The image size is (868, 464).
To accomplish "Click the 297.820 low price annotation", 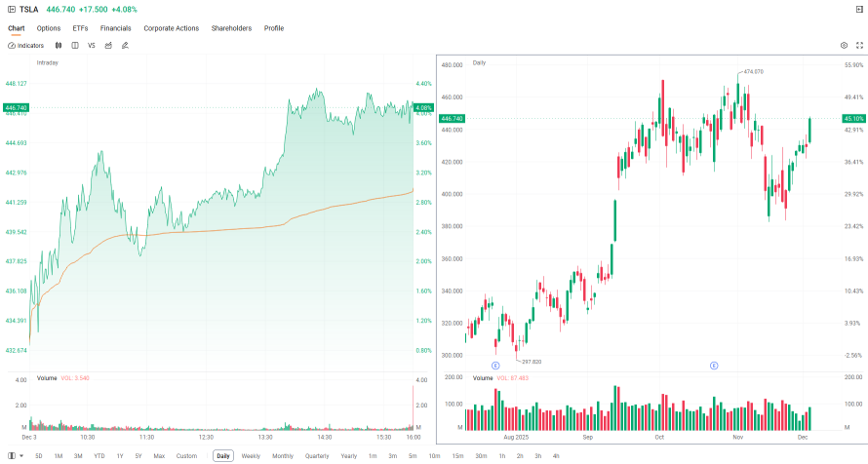I will coord(532,362).
